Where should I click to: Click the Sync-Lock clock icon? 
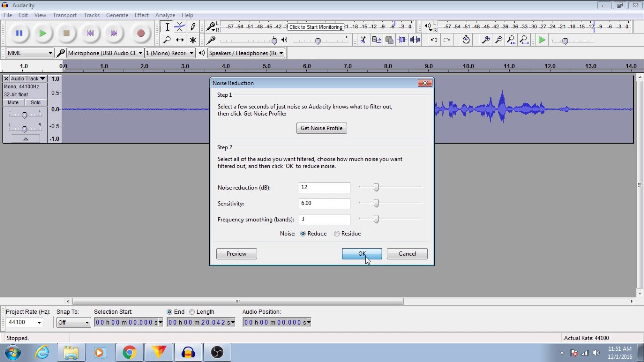[466, 40]
